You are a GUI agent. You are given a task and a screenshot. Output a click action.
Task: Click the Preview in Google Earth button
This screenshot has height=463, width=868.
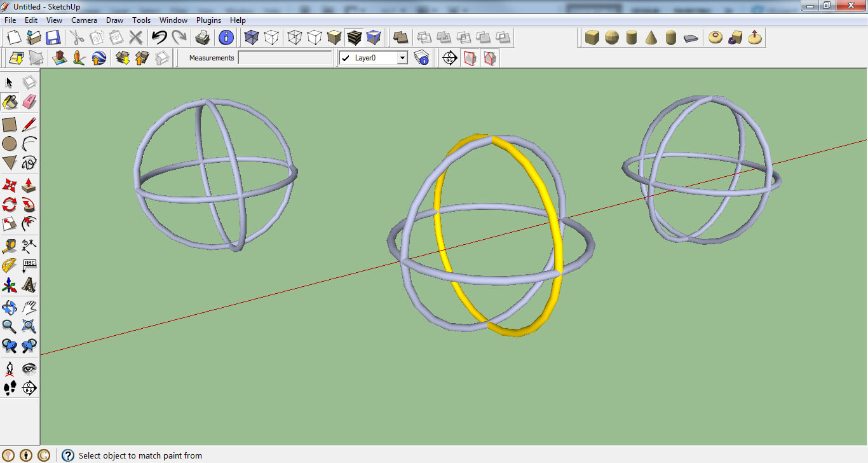click(98, 59)
